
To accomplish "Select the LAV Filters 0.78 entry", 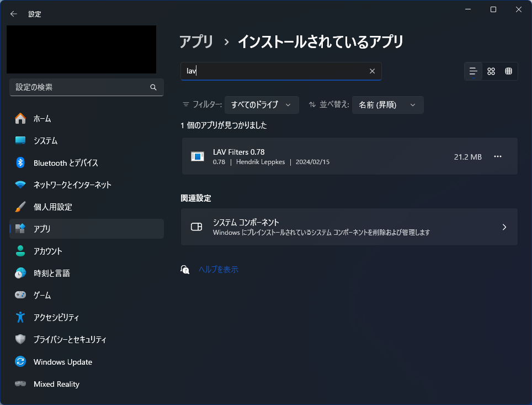I will (x=350, y=156).
